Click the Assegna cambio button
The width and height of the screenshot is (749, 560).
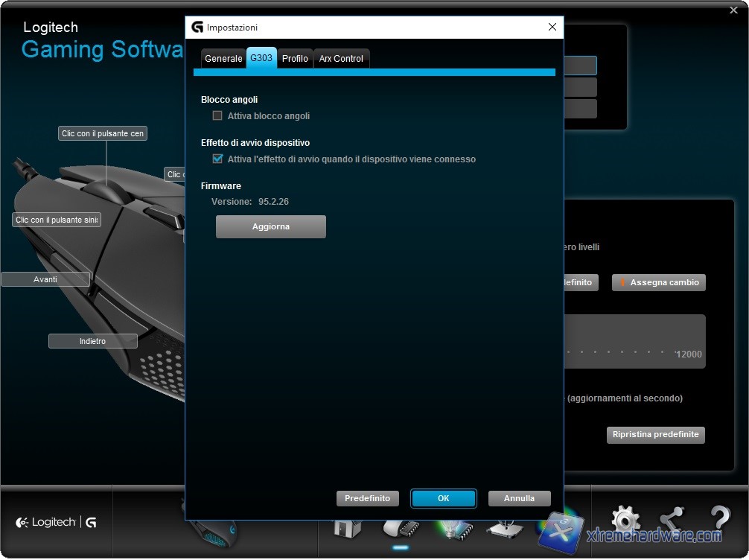click(658, 283)
